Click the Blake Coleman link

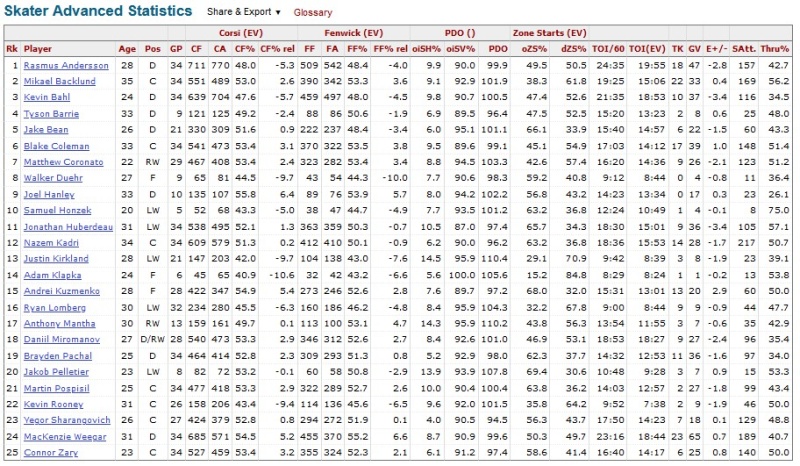click(56, 146)
